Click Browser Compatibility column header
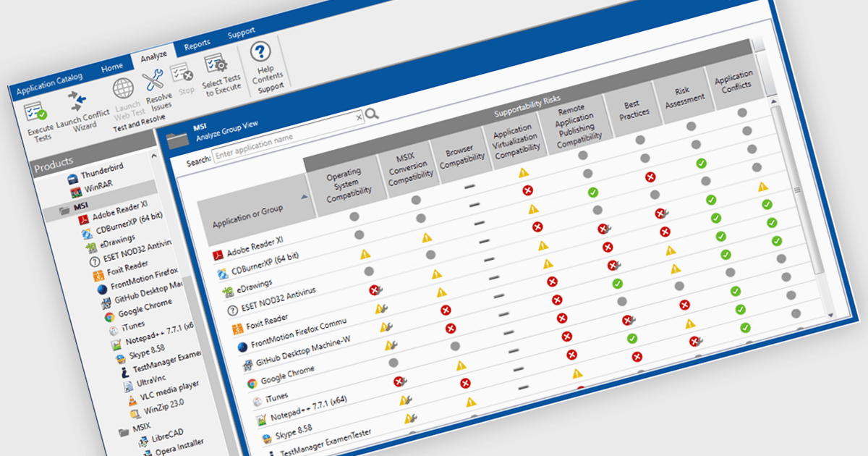 click(x=462, y=156)
